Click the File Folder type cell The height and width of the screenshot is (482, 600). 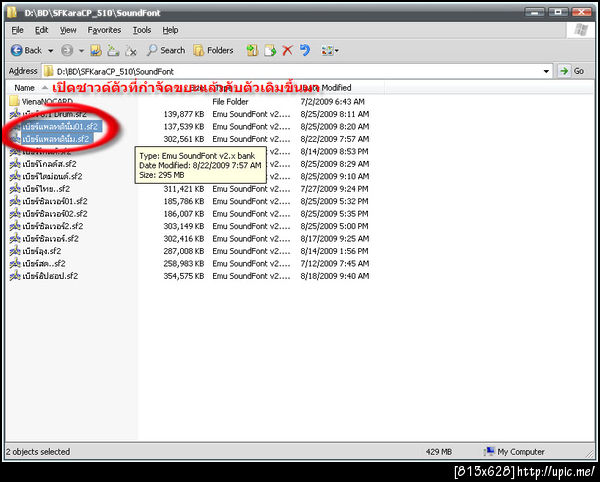tap(230, 101)
